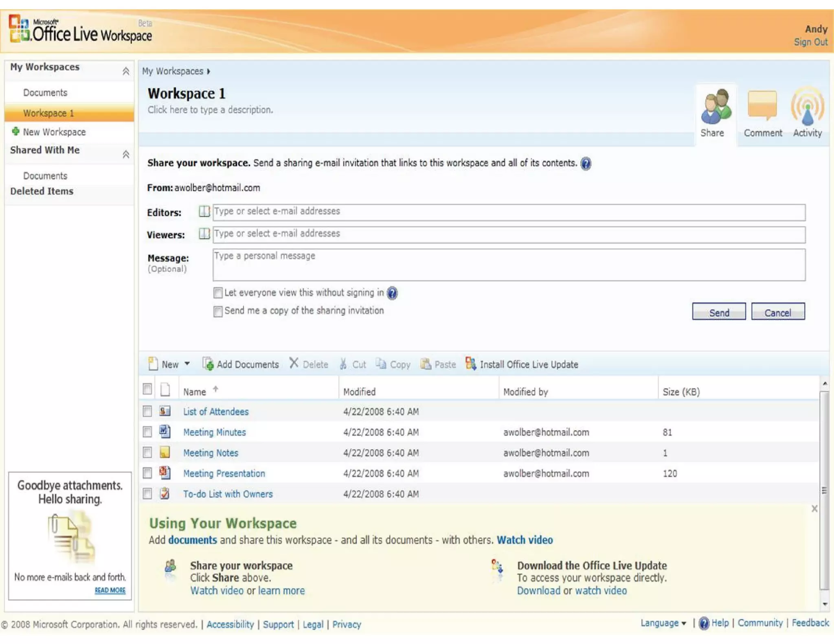This screenshot has height=644, width=834.
Task: Click the Add Documents toolbar icon
Action: (208, 364)
